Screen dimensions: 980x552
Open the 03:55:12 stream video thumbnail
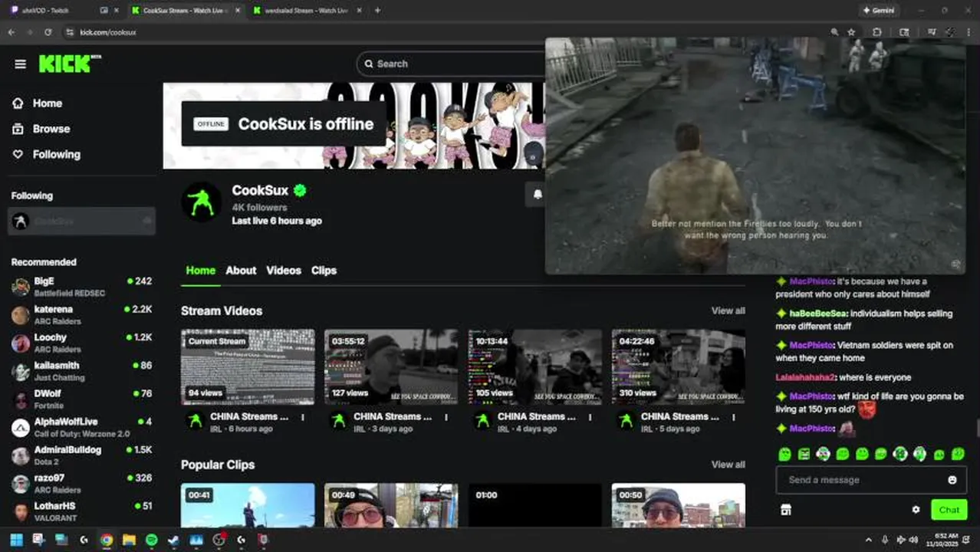pos(391,366)
